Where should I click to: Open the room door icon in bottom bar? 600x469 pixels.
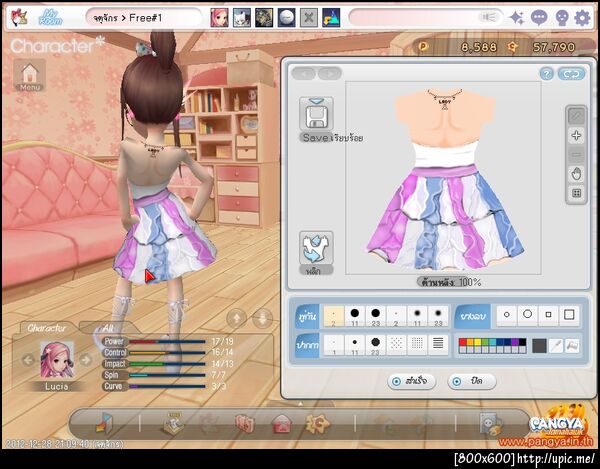[x=104, y=423]
